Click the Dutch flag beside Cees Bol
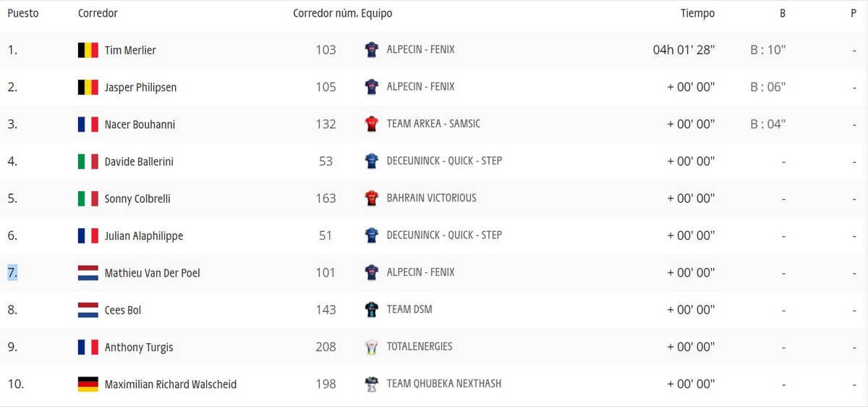This screenshot has height=407, width=868. point(88,310)
